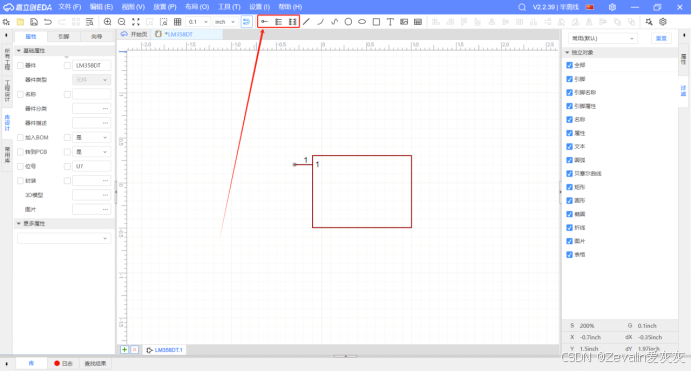This screenshot has height=371, width=692.
Task: Open the 文件 (F) menu
Action: (70, 7)
